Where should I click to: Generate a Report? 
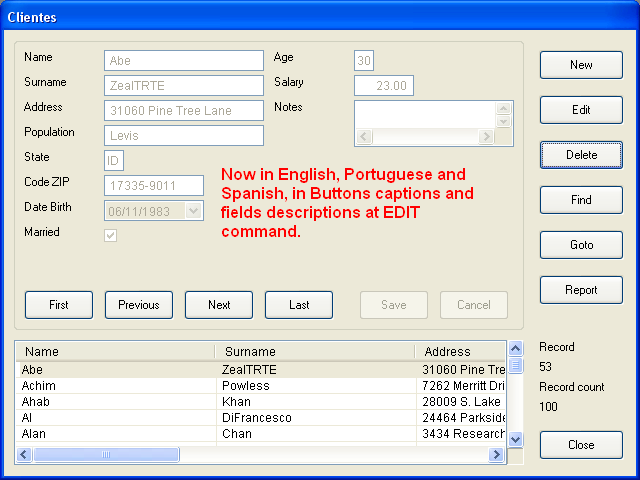point(581,290)
